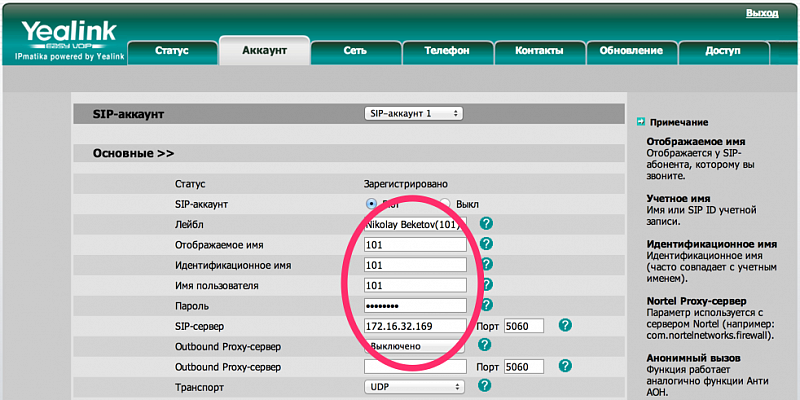Viewport: 800px width, 400px height.
Task: Click help icon next to Пароль field
Action: point(487,305)
